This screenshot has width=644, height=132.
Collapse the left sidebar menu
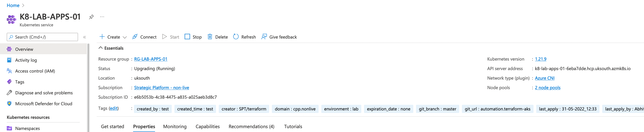[x=85, y=37]
